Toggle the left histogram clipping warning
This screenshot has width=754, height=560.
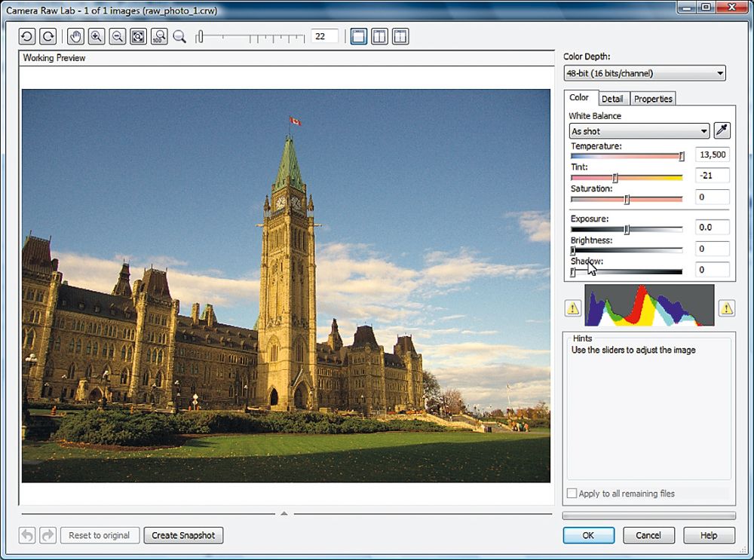pos(574,308)
